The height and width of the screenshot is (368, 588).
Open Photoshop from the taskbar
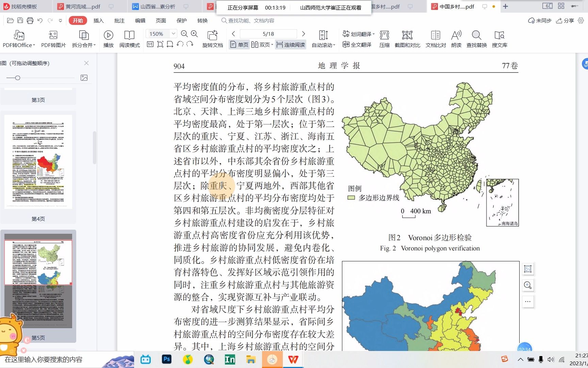click(x=167, y=359)
